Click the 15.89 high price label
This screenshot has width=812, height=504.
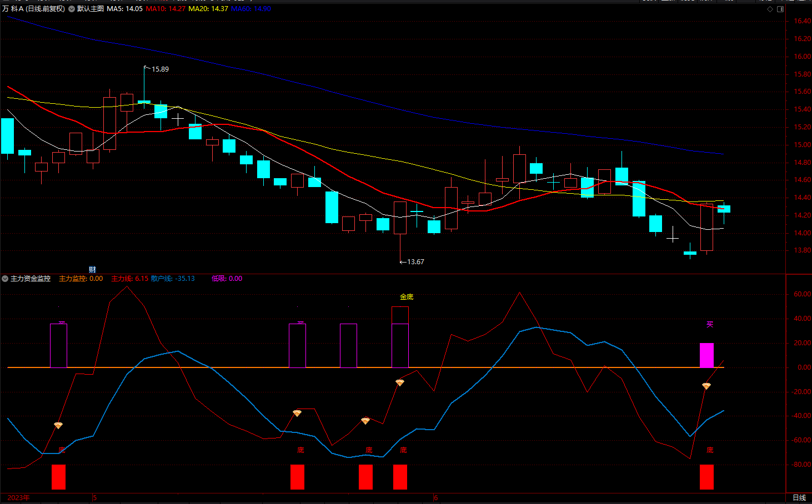point(160,69)
